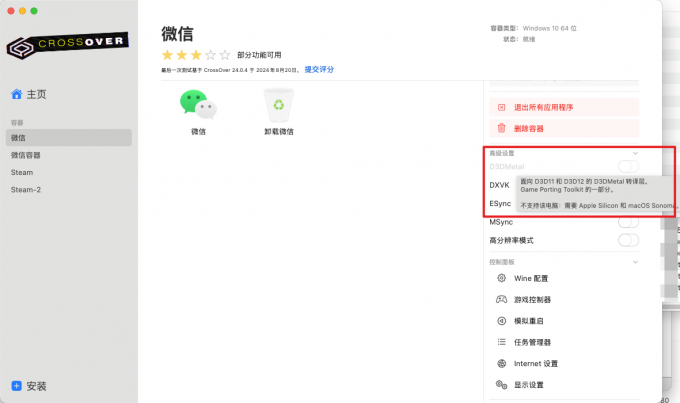Select the Steam container in sidebar

[69, 172]
